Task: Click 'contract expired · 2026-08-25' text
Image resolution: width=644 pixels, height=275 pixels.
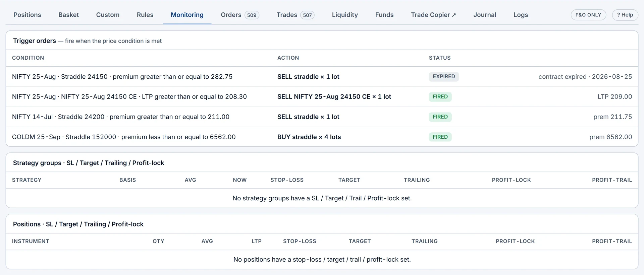Action: coord(585,77)
